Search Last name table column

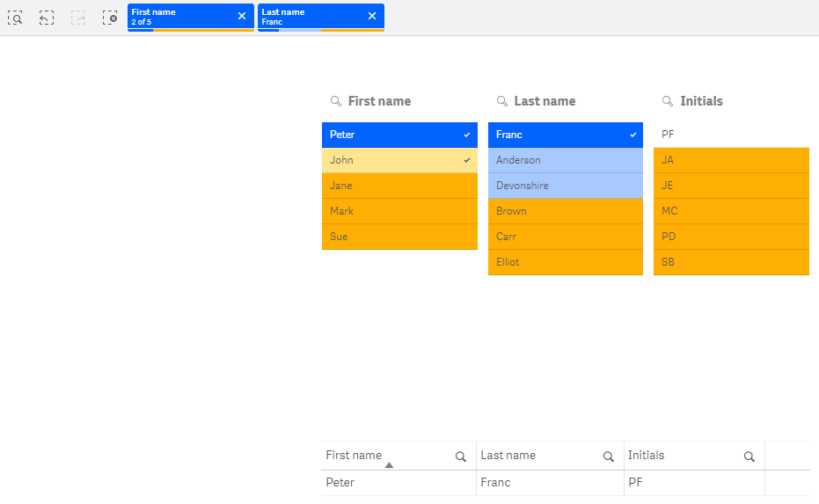(x=608, y=457)
